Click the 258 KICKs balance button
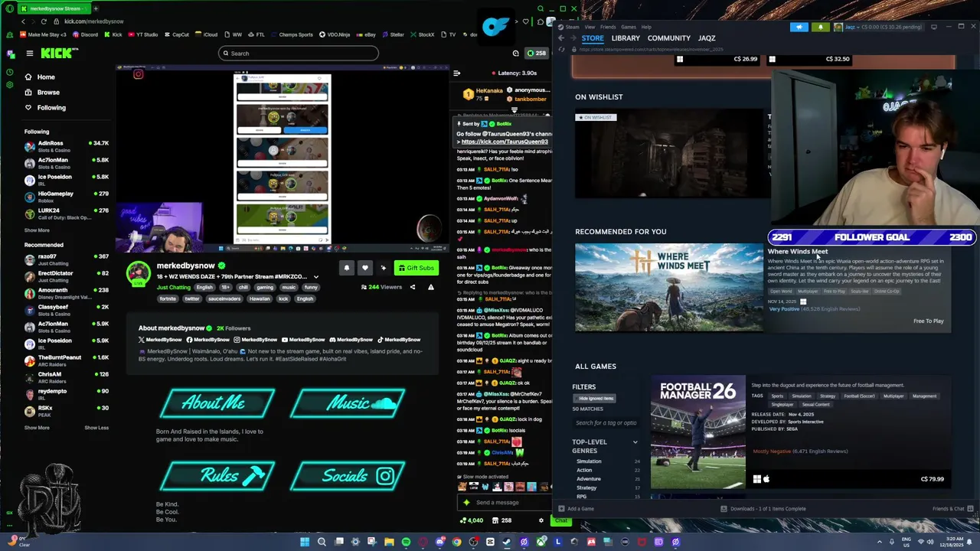Viewport: 980px width, 551px height. [x=537, y=54]
